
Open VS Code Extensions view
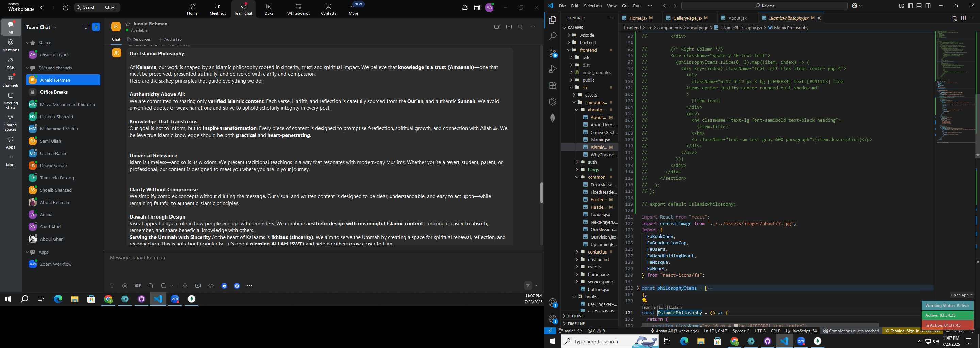click(x=552, y=86)
